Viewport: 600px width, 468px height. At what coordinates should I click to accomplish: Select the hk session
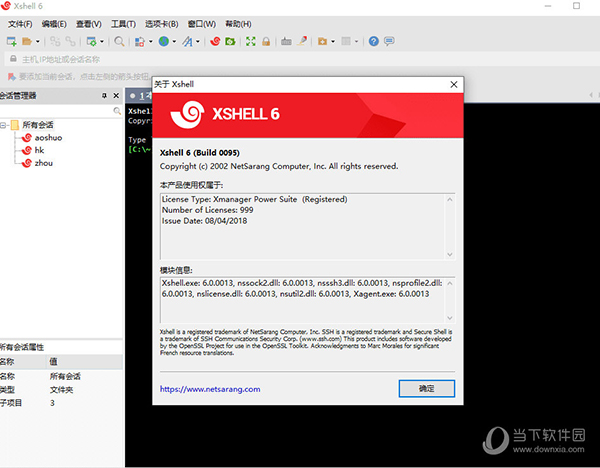coord(39,150)
